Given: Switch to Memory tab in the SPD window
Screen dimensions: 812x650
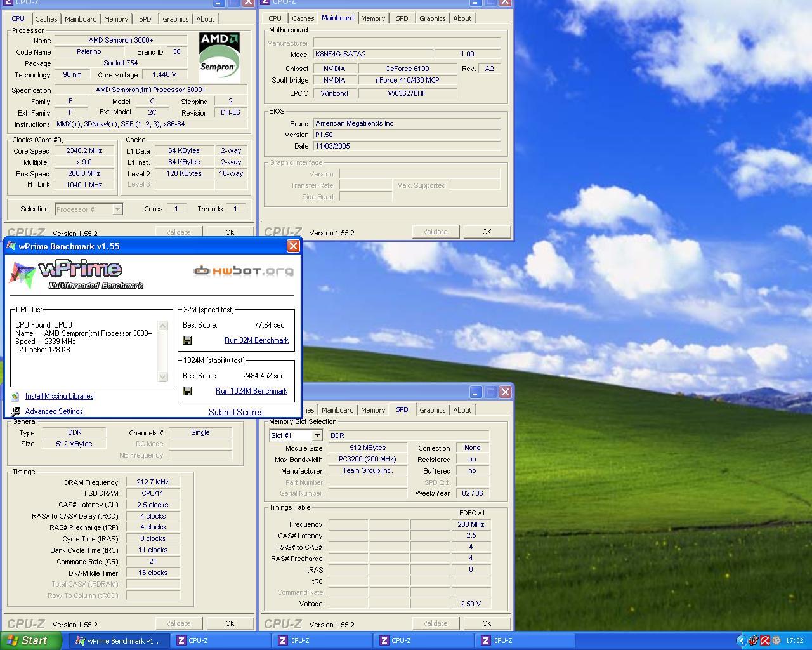Looking at the screenshot, I should click(x=373, y=410).
